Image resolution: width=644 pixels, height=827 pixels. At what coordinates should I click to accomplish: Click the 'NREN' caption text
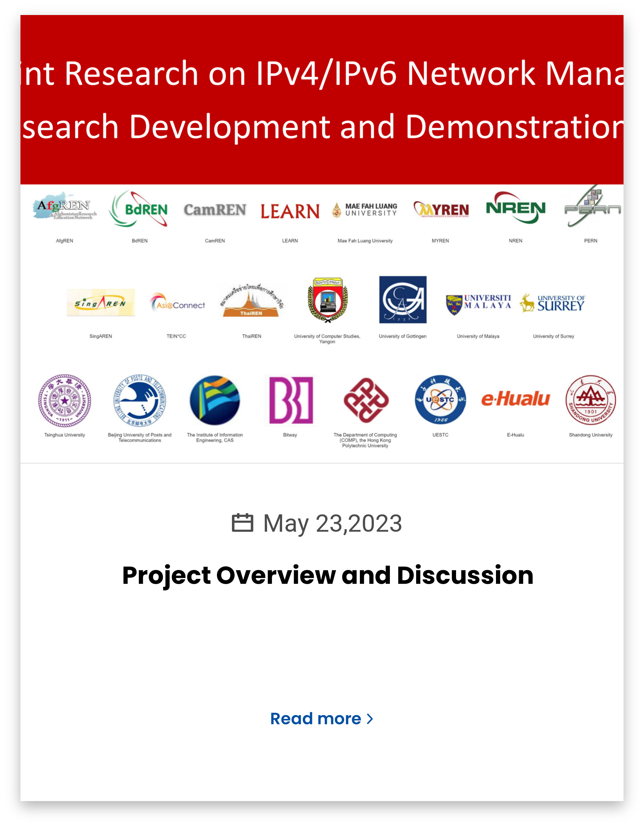pyautogui.click(x=516, y=241)
